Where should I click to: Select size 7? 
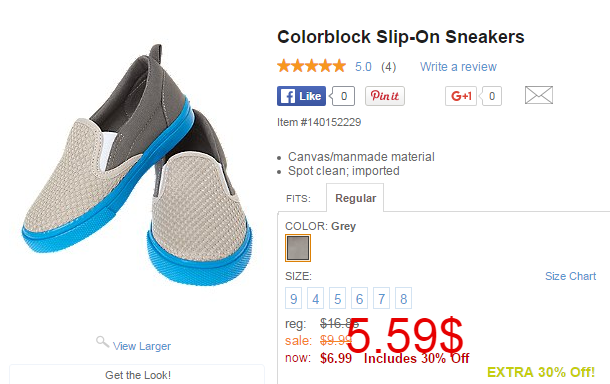tap(381, 298)
